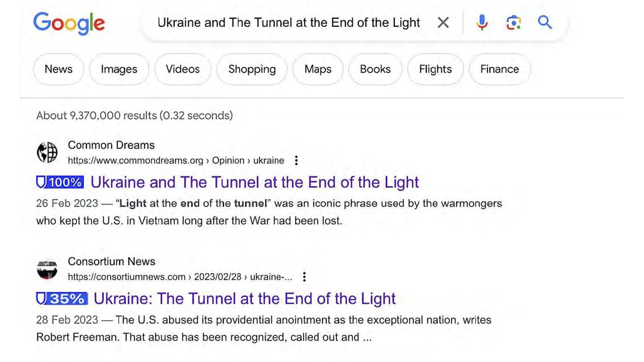This screenshot has height=362, width=644.
Task: Open the Common Dreams Ukraine article link
Action: tap(254, 182)
